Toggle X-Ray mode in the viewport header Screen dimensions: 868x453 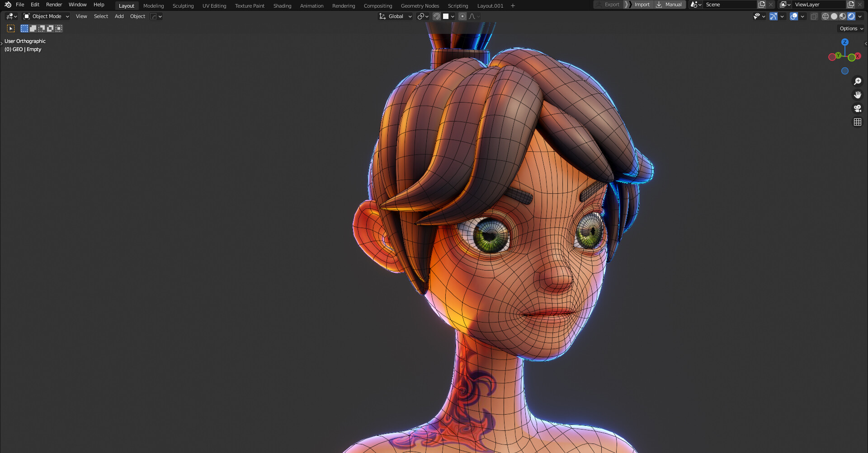pos(814,16)
